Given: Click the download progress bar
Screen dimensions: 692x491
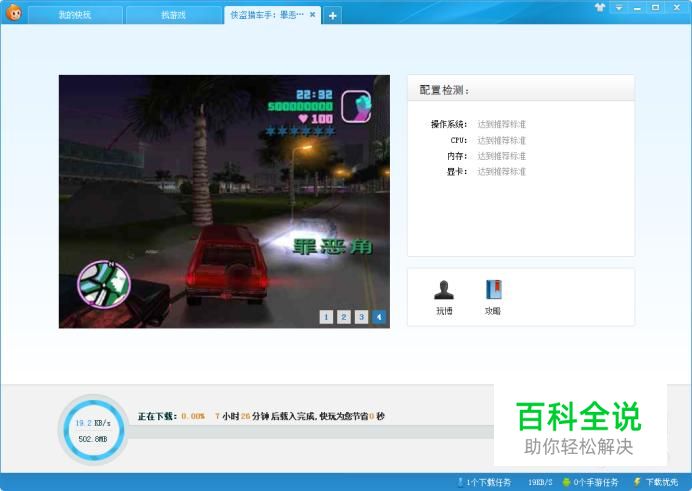Looking at the screenshot, I should [x=310, y=432].
